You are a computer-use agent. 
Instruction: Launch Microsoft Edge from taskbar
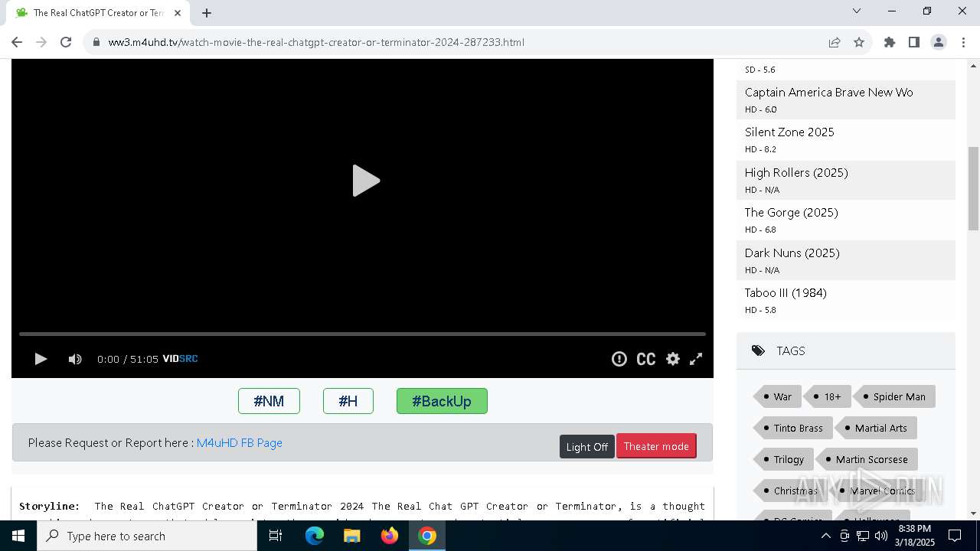click(x=315, y=536)
